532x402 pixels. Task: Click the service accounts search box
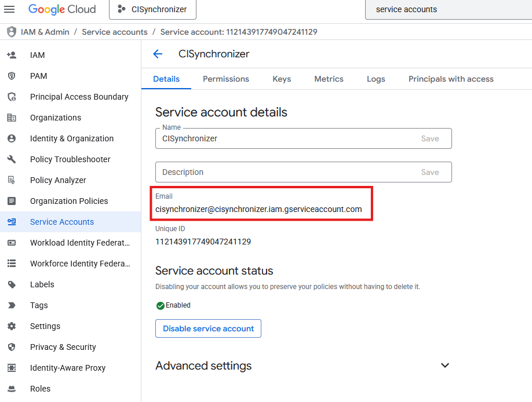coord(449,9)
